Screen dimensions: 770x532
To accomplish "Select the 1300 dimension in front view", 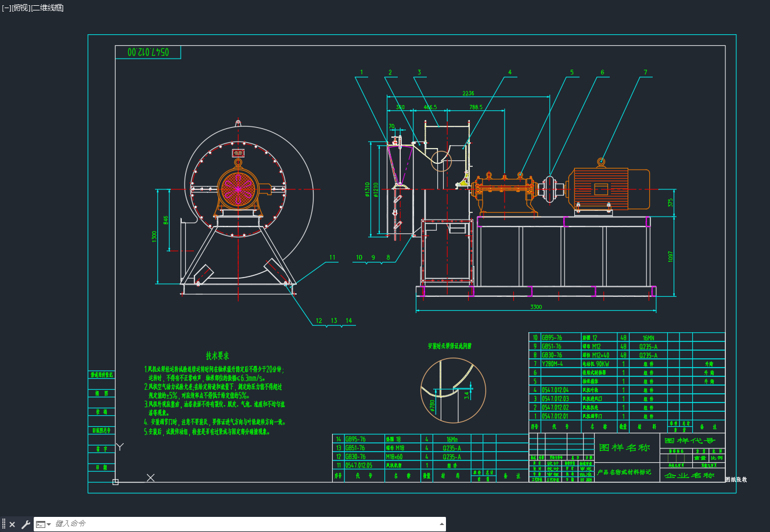I will (154, 236).
